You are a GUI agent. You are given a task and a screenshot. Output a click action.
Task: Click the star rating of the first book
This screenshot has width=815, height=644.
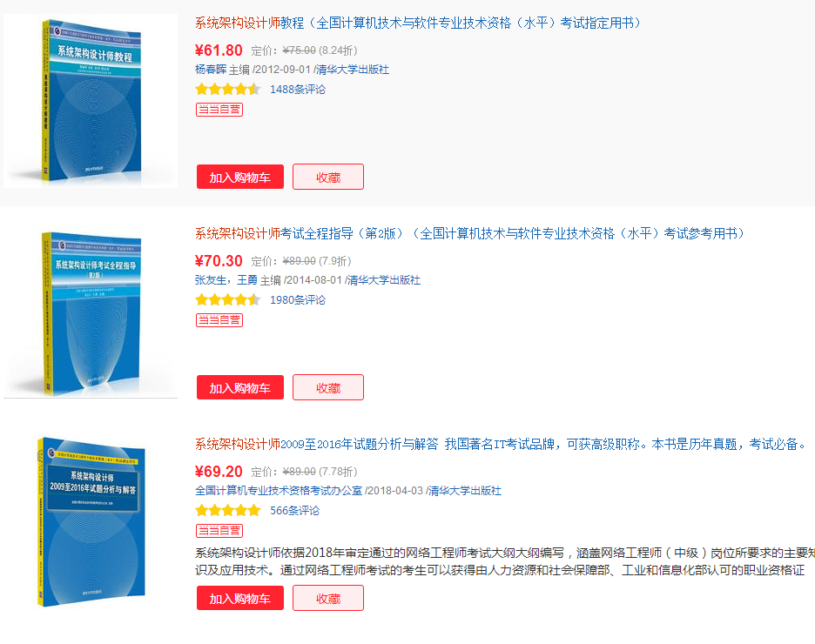(227, 90)
